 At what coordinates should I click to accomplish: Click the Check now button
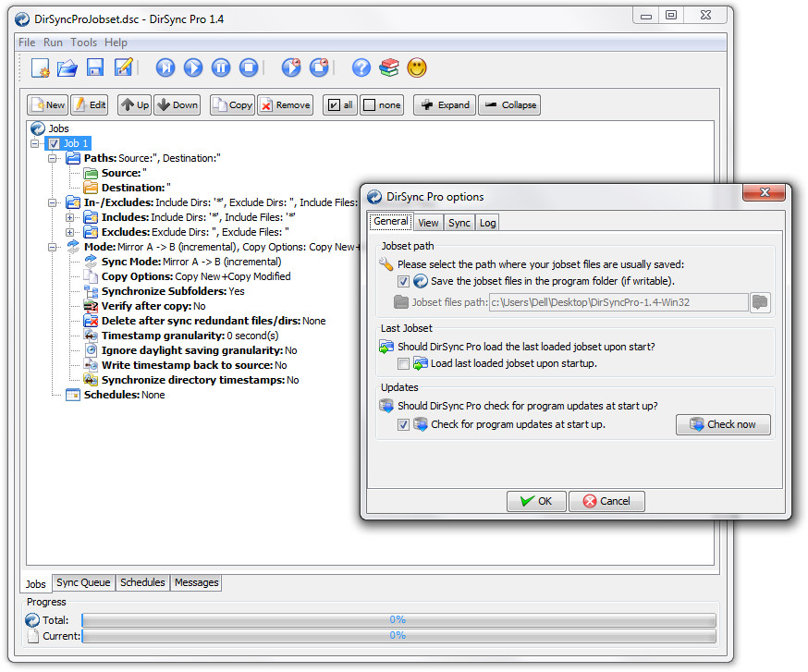(724, 424)
